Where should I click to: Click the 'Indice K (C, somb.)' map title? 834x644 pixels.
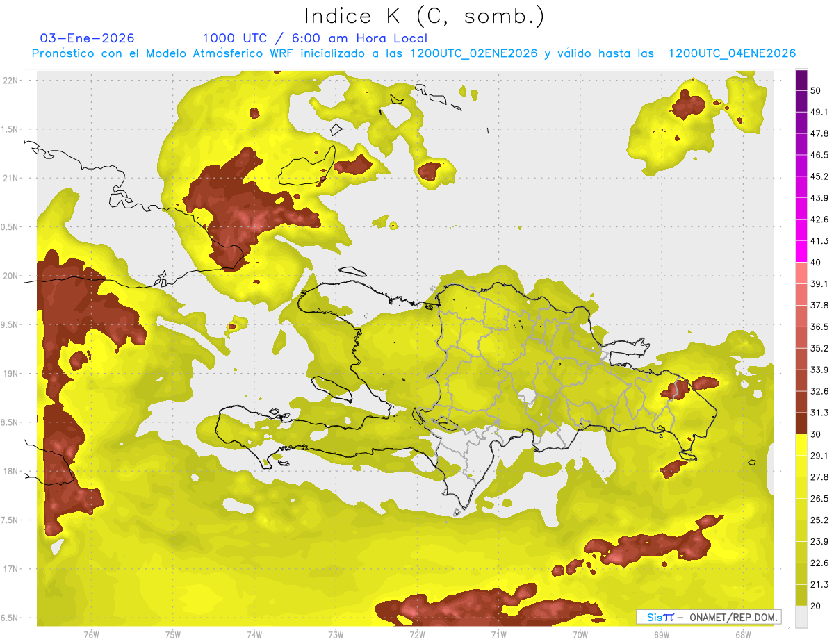(x=425, y=16)
